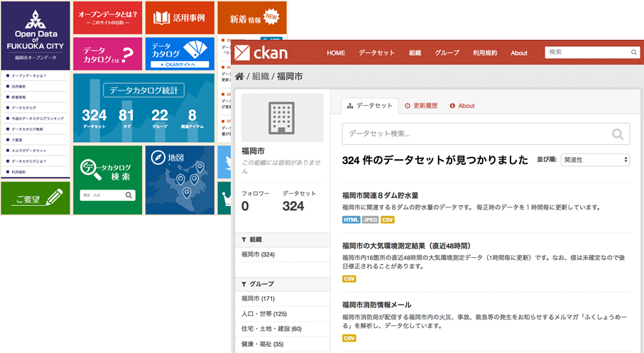The height and width of the screenshot is (353, 644).
Task: Click the home icon in breadcrumb
Action: tap(240, 76)
